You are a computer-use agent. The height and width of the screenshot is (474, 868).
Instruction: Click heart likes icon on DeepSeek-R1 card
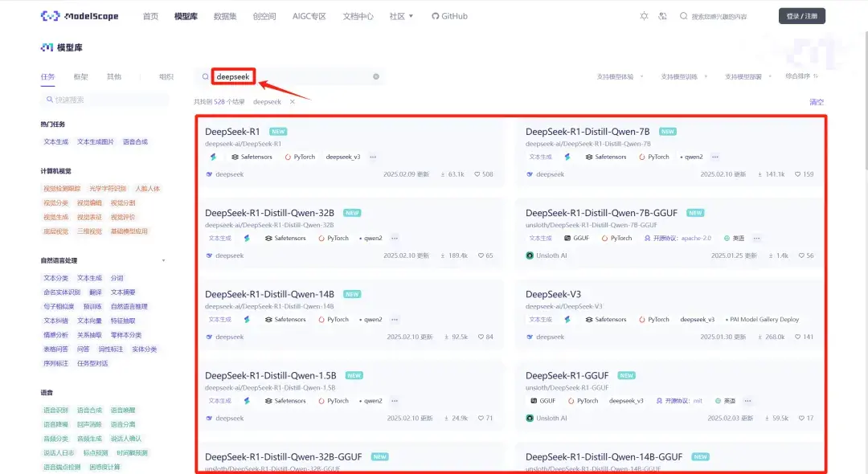click(477, 174)
